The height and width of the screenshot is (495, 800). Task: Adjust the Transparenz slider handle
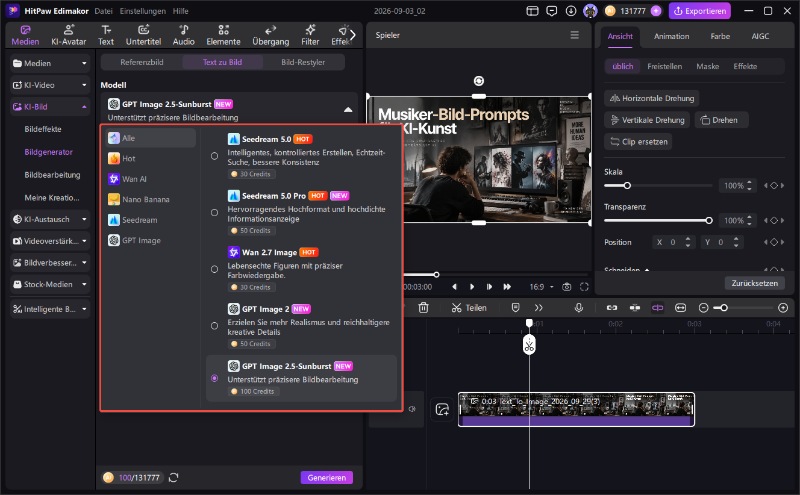[x=709, y=220]
